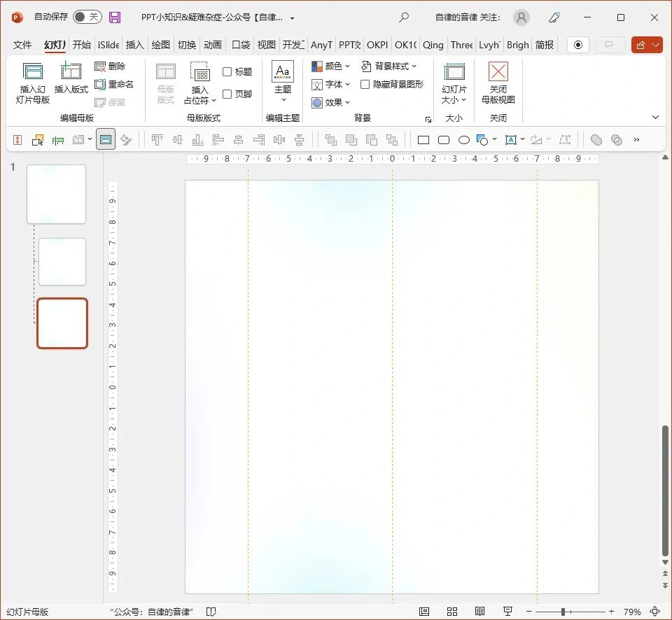Image resolution: width=672 pixels, height=620 pixels.
Task: Open the 文件 (File) menu
Action: tap(22, 45)
